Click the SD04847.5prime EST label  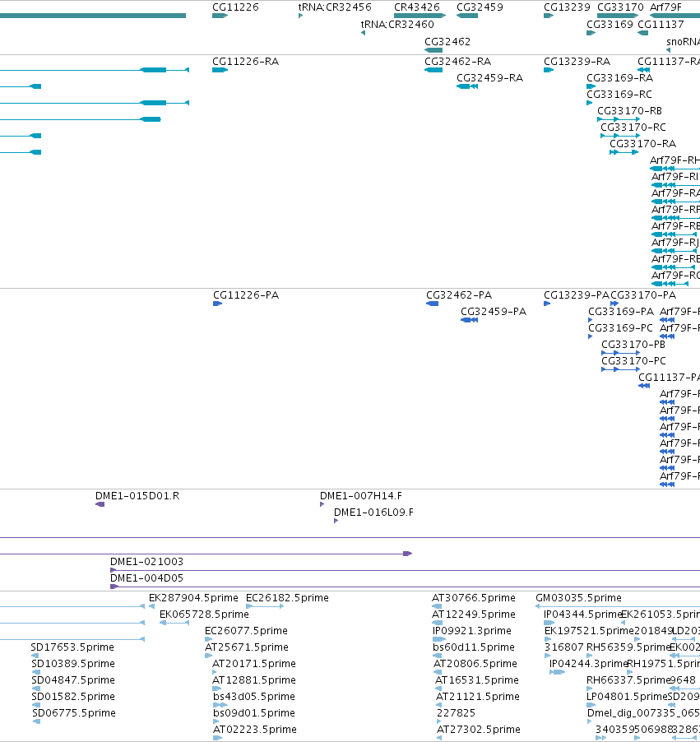[73, 680]
